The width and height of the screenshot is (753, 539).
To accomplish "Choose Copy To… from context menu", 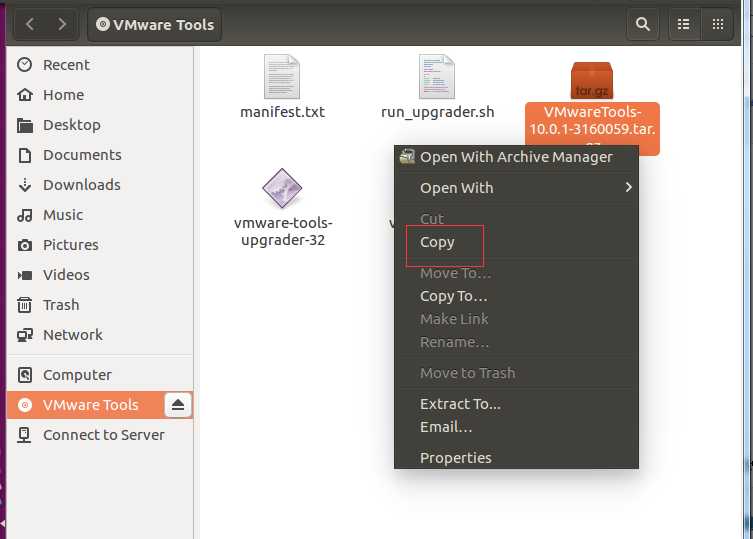I will click(516, 296).
